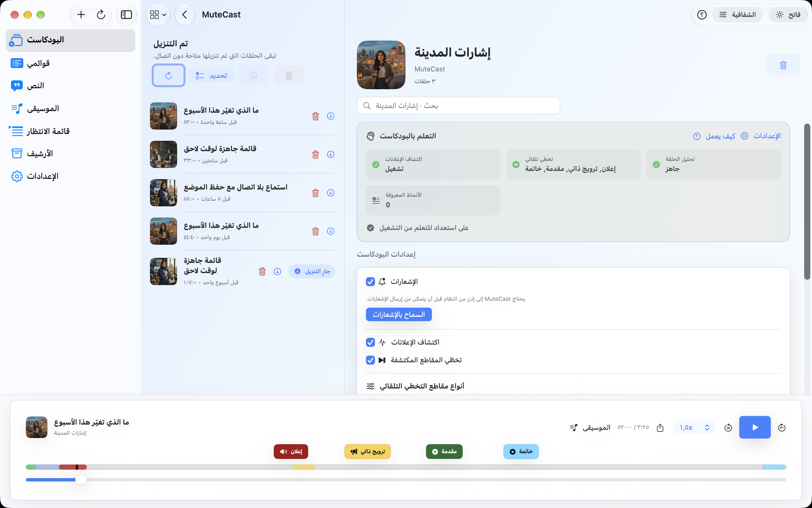The height and width of the screenshot is (508, 812).
Task: Open قوائمي in the sidebar
Action: (70, 63)
